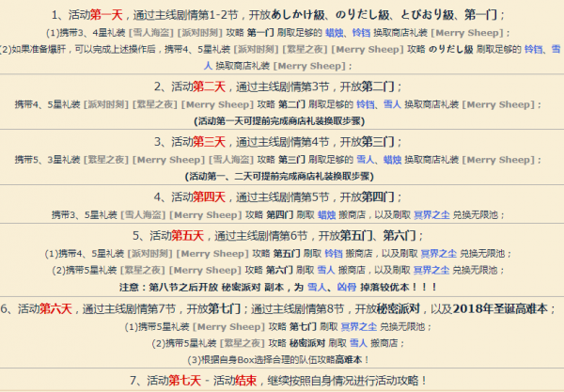The height and width of the screenshot is (392, 564).
Task: Open 冥界之尘 link in day 5 step (1)
Action: [439, 254]
